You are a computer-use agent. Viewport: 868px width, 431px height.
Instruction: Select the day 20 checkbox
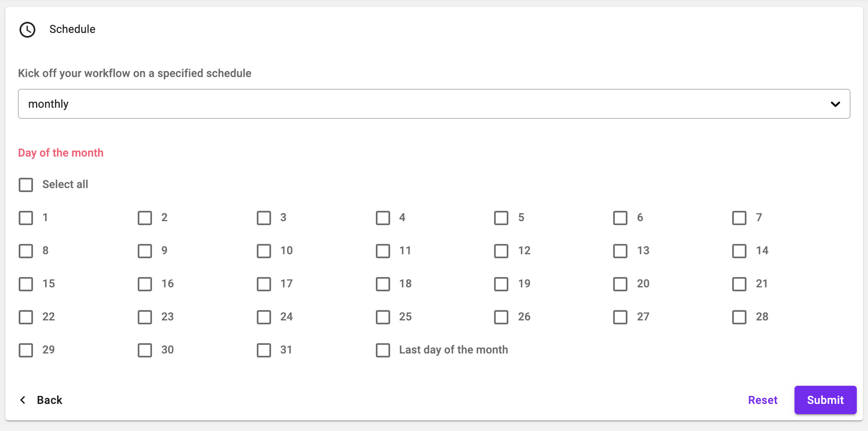pyautogui.click(x=620, y=284)
